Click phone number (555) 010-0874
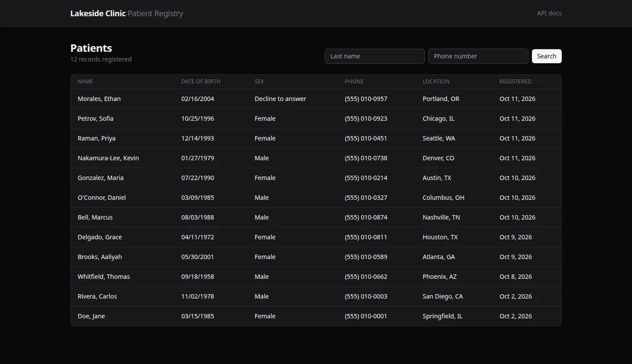The height and width of the screenshot is (364, 632). click(x=366, y=218)
